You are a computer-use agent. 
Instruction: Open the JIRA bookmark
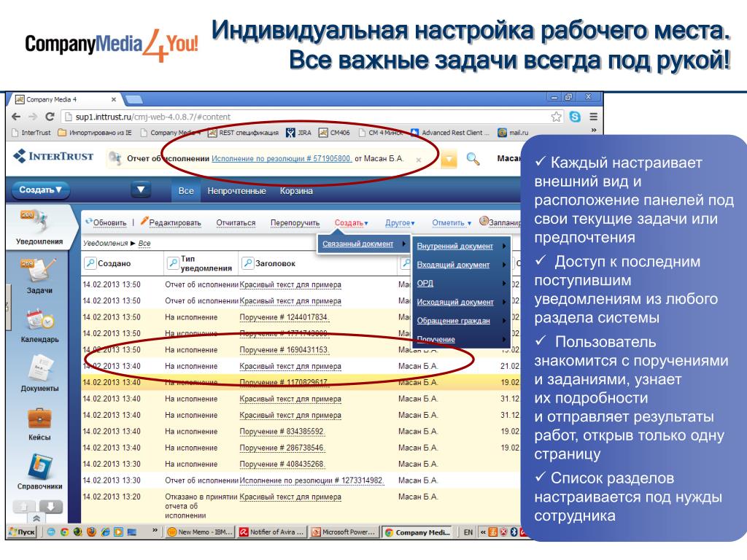pyautogui.click(x=298, y=133)
